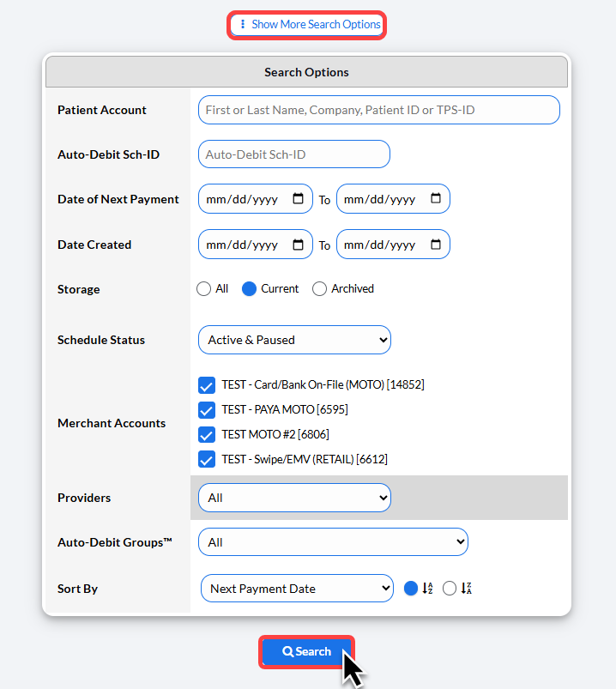Uncheck TEST - Card/Bank On-File (MOTO) [14852]
This screenshot has width=616, height=689.
tap(207, 385)
